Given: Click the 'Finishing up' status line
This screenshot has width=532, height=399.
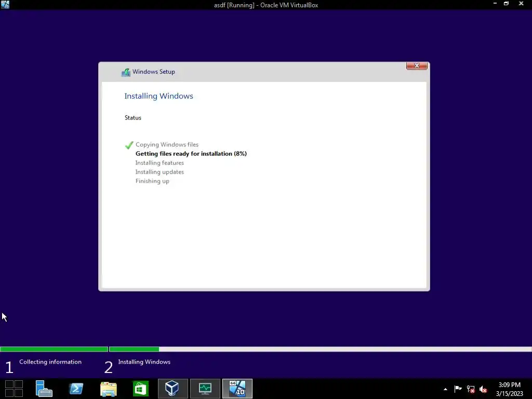Looking at the screenshot, I should tap(152, 181).
